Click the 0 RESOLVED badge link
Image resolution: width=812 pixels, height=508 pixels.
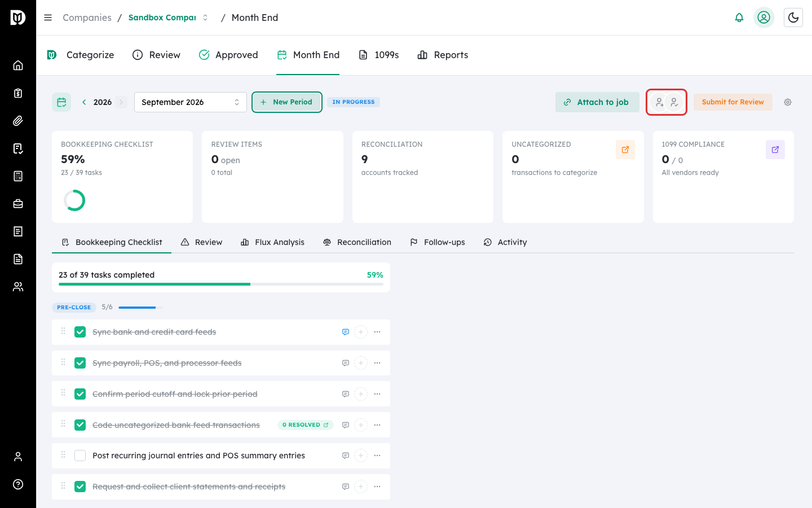[x=306, y=425]
